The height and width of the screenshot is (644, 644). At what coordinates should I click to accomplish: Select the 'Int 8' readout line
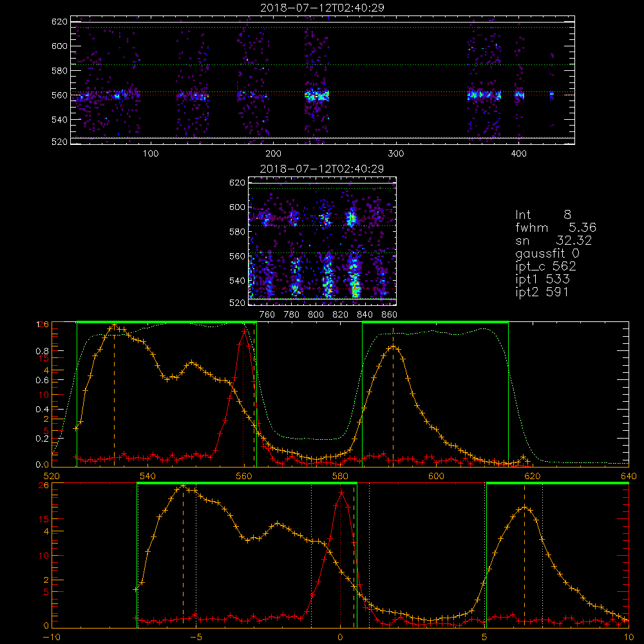tap(543, 215)
